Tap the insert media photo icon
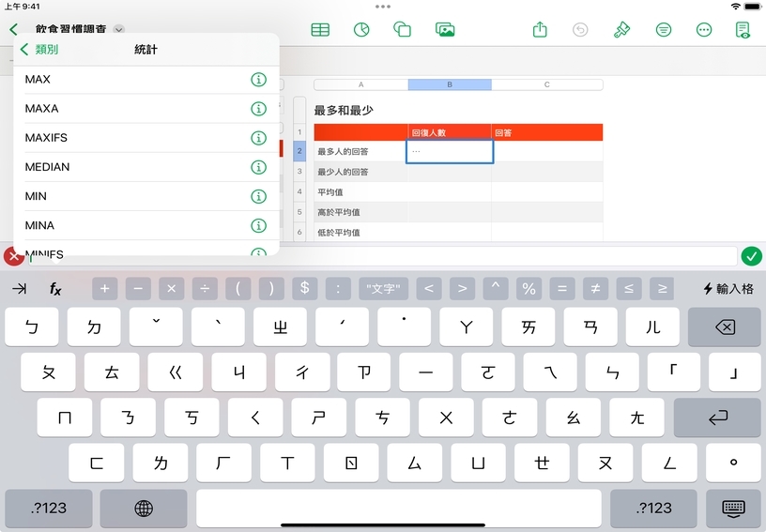This screenshot has height=532, width=766. tap(445, 30)
